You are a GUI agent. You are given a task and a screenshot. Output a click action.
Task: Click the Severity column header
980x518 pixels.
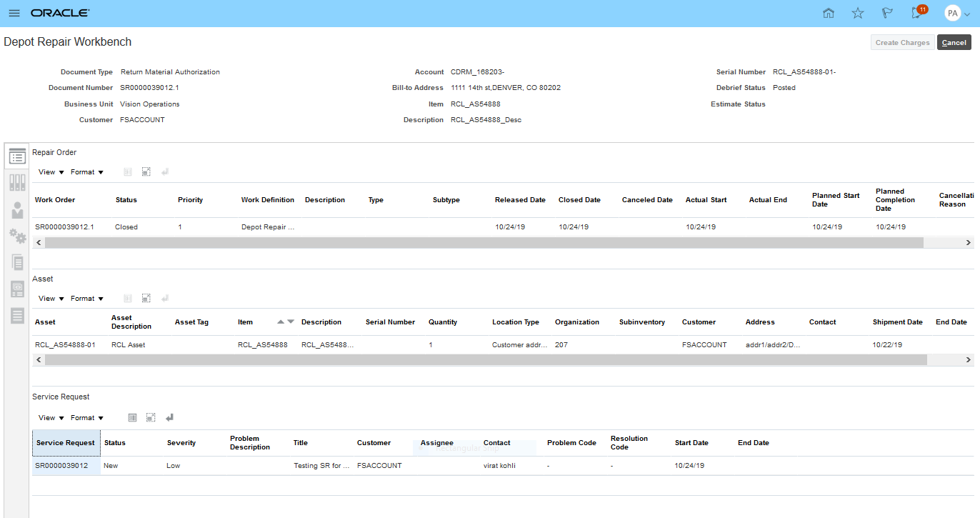pos(181,443)
